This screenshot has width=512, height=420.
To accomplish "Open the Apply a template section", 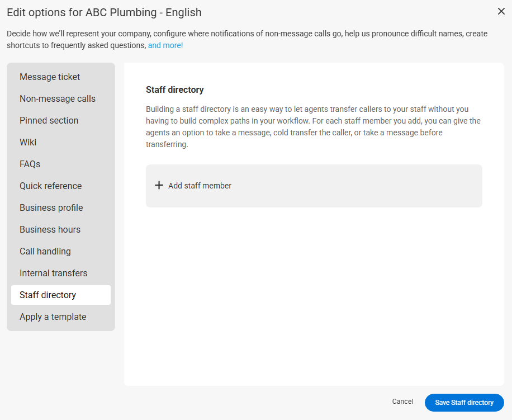I will click(x=53, y=317).
